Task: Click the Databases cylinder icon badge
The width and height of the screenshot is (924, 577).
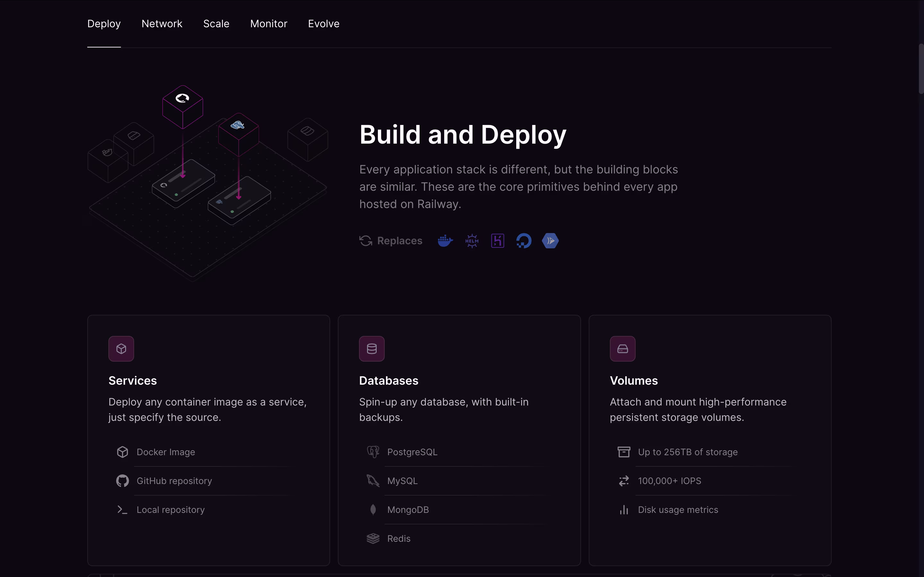Action: (372, 348)
